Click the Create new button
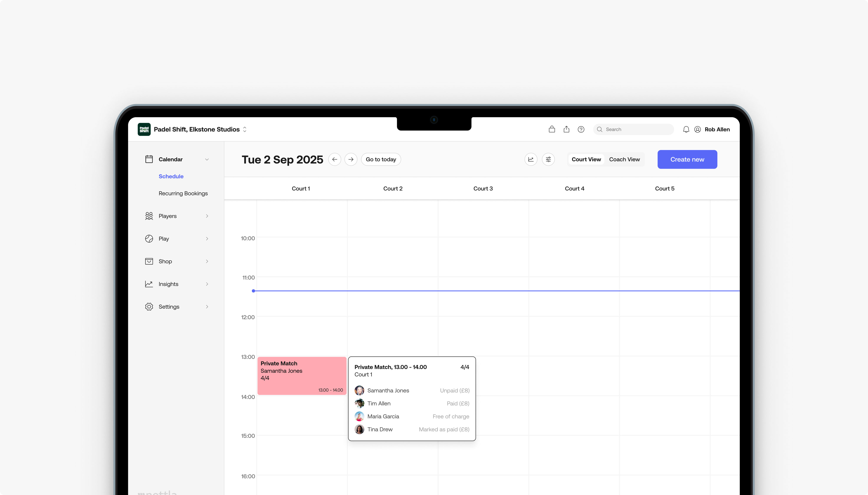868x495 pixels. click(687, 159)
